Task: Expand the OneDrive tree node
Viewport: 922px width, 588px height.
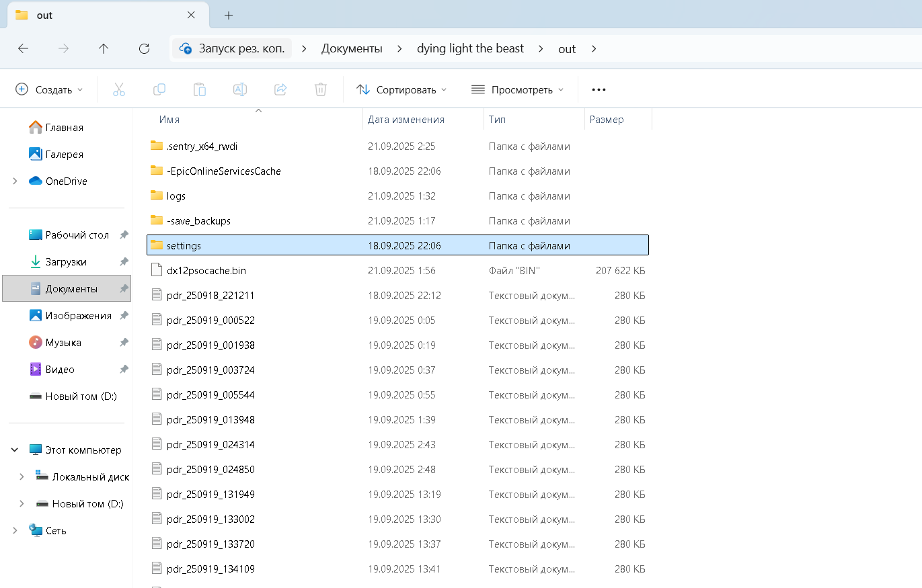Action: tap(15, 181)
